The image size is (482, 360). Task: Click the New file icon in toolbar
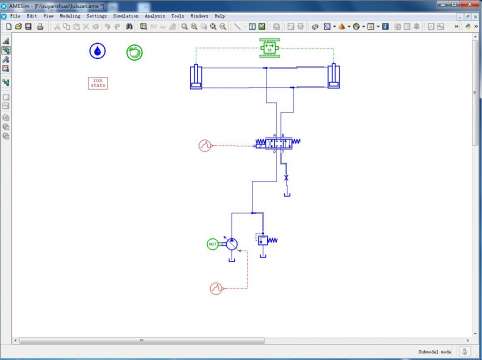(9, 26)
